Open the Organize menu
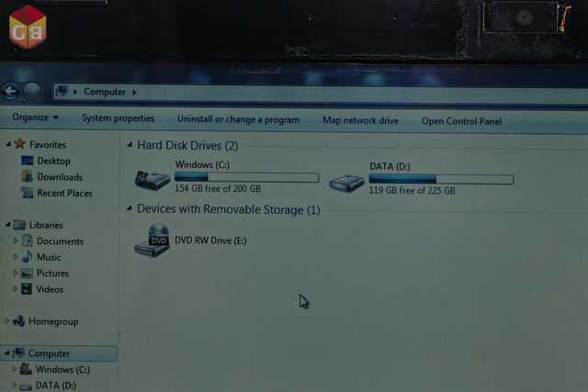The width and height of the screenshot is (588, 392). click(35, 118)
